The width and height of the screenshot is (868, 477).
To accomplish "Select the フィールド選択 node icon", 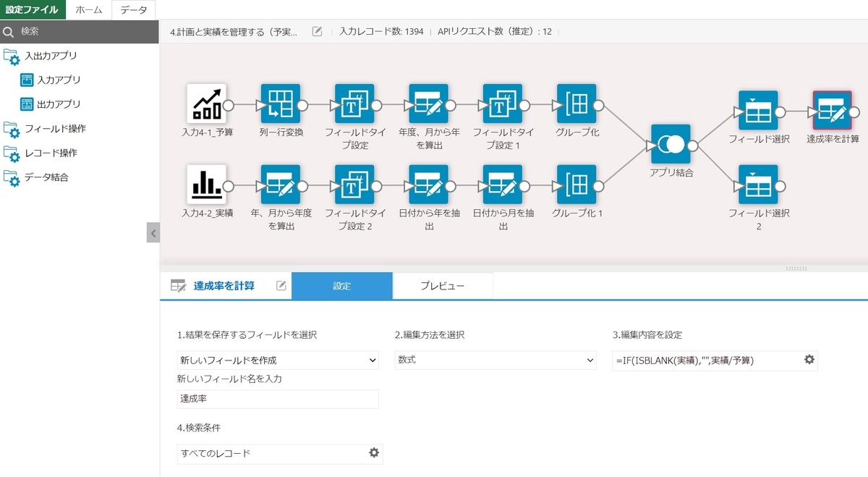I will tap(758, 111).
